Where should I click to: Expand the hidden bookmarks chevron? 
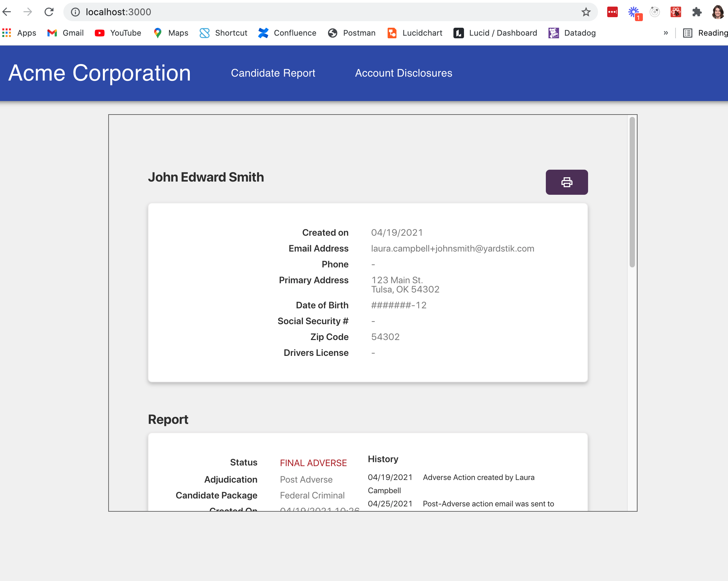(x=666, y=33)
